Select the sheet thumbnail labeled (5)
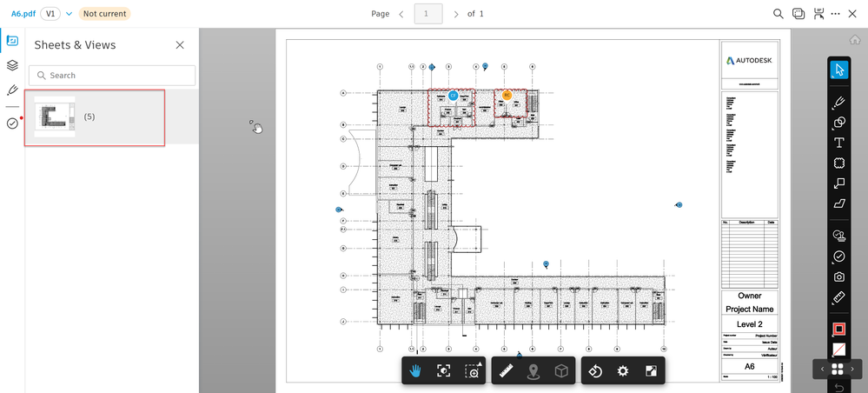This screenshot has width=868, height=393. coord(95,117)
